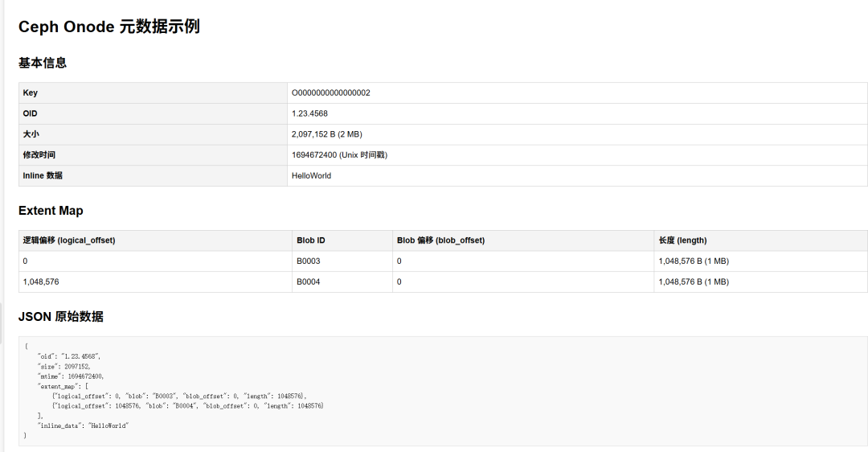Image resolution: width=868 pixels, height=452 pixels.
Task: Select the length cell in B0003 row
Action: [760, 261]
